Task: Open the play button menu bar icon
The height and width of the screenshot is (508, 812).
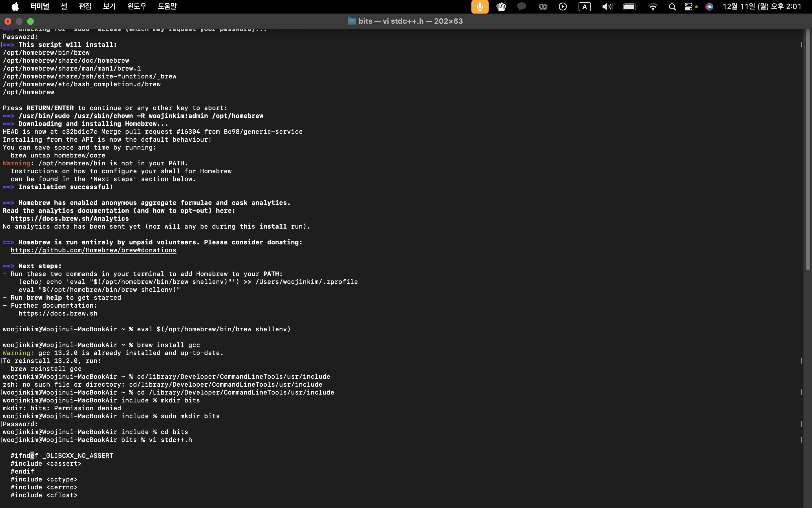Action: [563, 7]
